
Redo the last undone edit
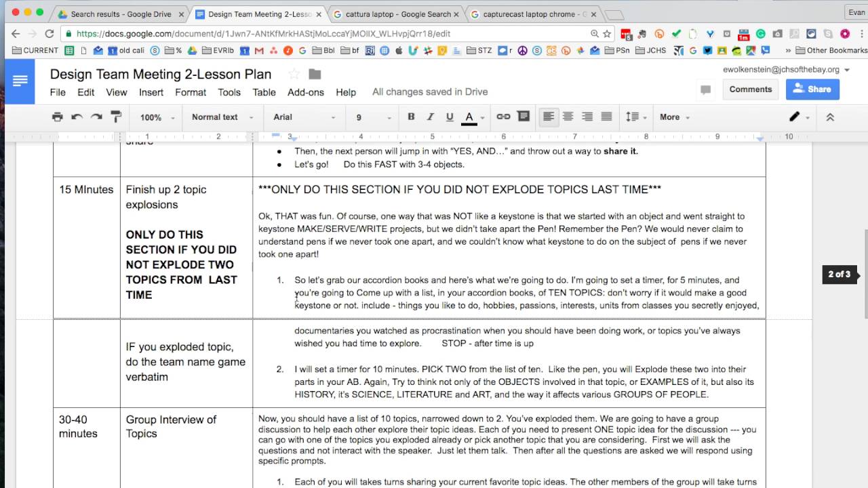point(96,117)
